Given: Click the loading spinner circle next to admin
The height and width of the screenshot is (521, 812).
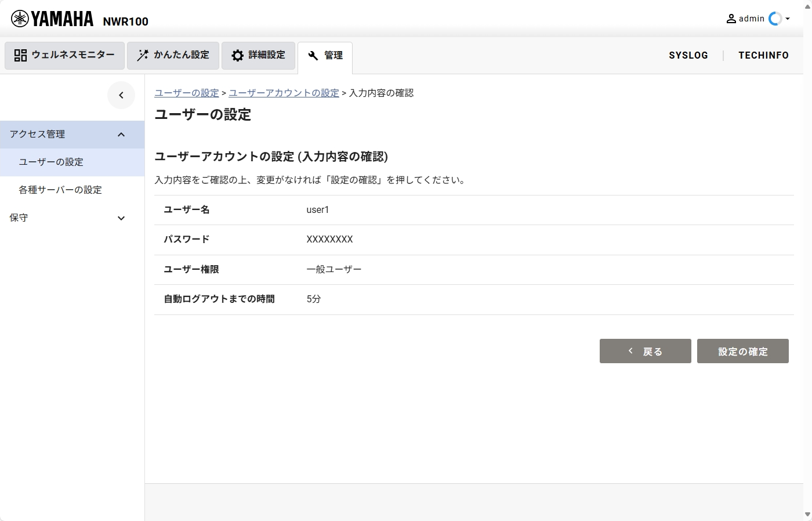Looking at the screenshot, I should tap(774, 18).
